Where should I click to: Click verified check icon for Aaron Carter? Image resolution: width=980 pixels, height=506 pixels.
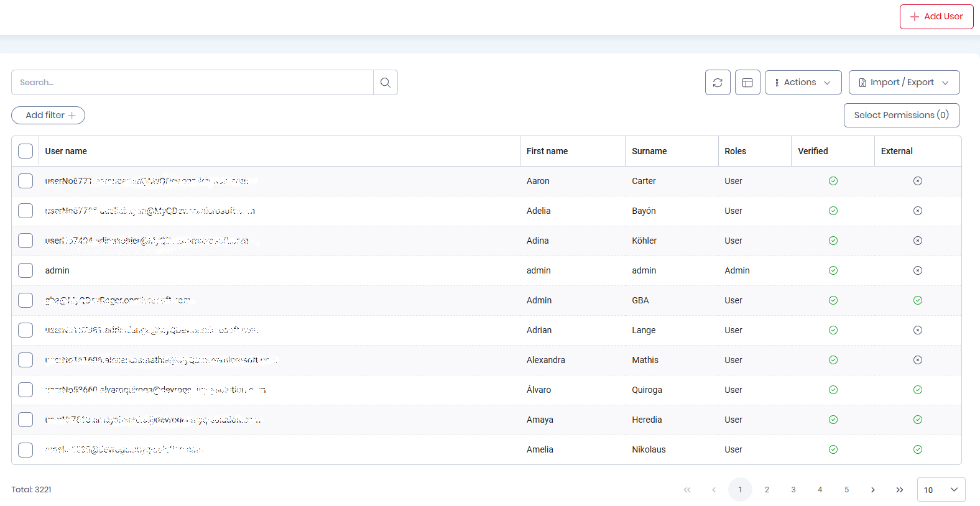pos(833,181)
